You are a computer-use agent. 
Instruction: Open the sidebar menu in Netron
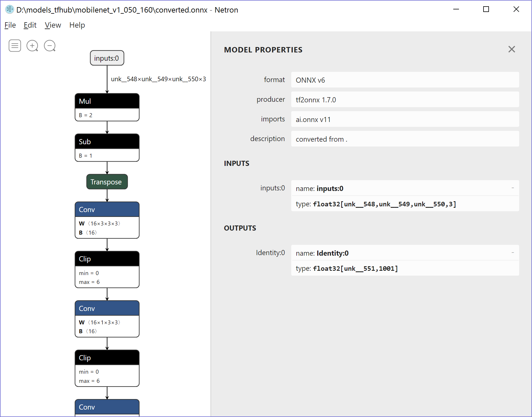(x=15, y=46)
